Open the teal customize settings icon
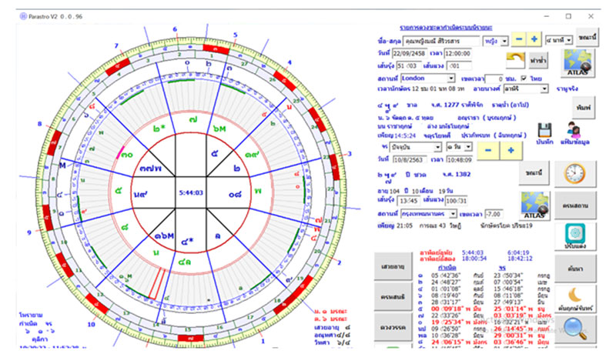This screenshot has height=364, width=616. 575,236
